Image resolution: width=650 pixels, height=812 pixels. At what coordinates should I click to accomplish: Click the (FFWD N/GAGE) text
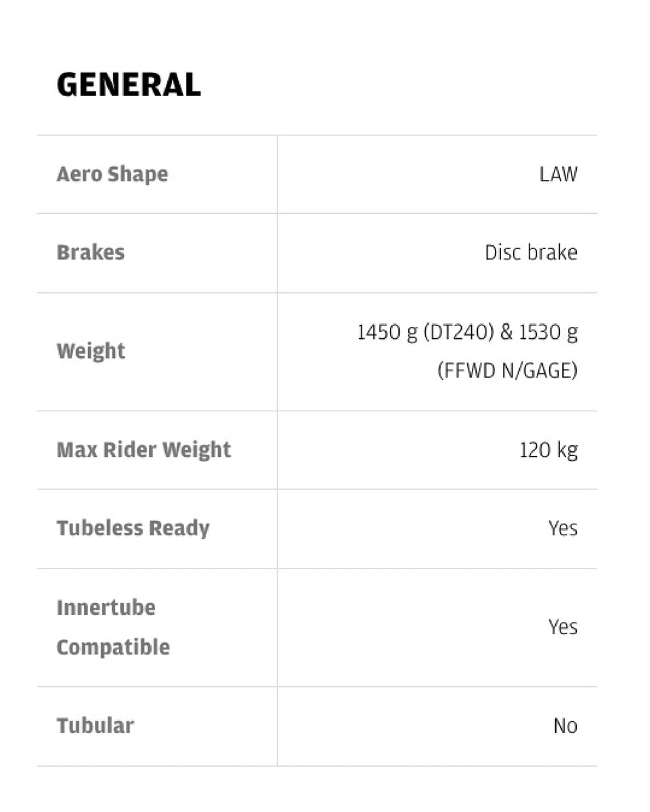[508, 371]
